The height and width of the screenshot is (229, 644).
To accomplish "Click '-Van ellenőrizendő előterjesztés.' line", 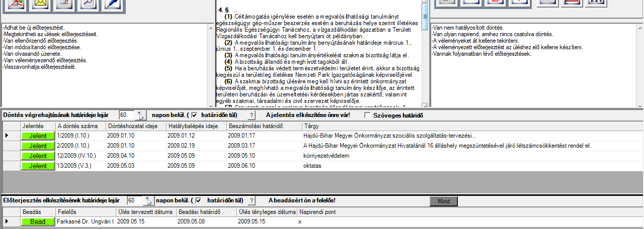I will (x=40, y=40).
